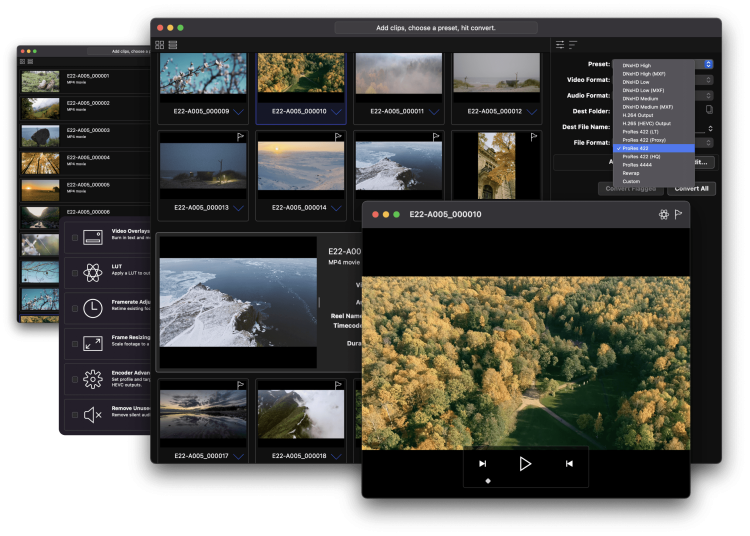This screenshot has width=750, height=536.
Task: Tick the Frame Resizing checkbox
Action: (75, 344)
